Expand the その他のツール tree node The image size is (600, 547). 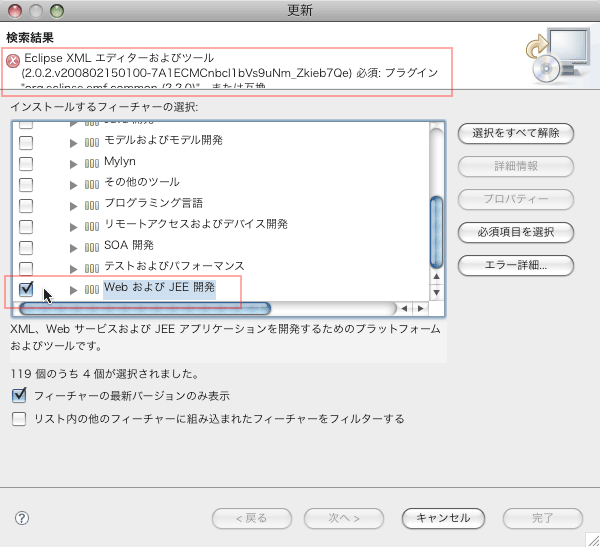tap(73, 185)
